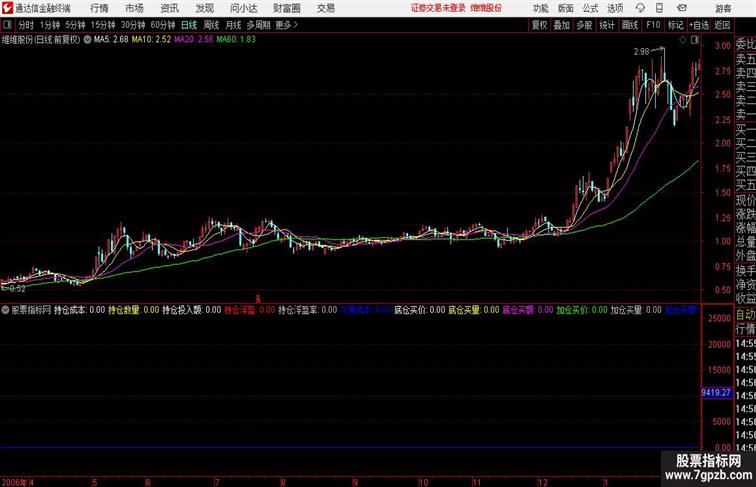Click the 底仓买量 0.00 indicator field
The image size is (756, 487).
coord(473,310)
